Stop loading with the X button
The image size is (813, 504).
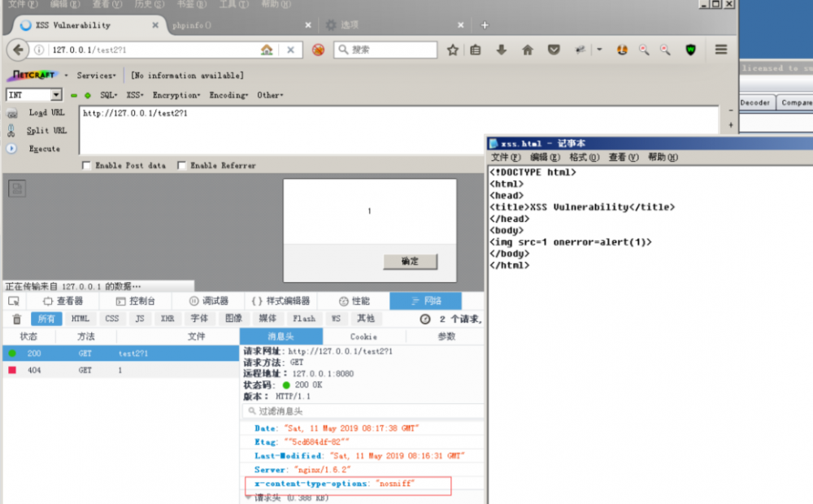pyautogui.click(x=290, y=50)
